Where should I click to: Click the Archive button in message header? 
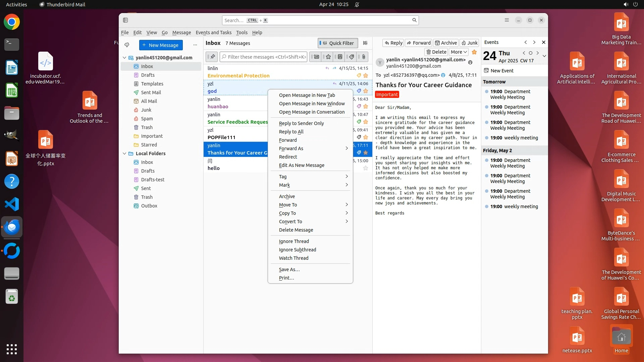coord(446,43)
